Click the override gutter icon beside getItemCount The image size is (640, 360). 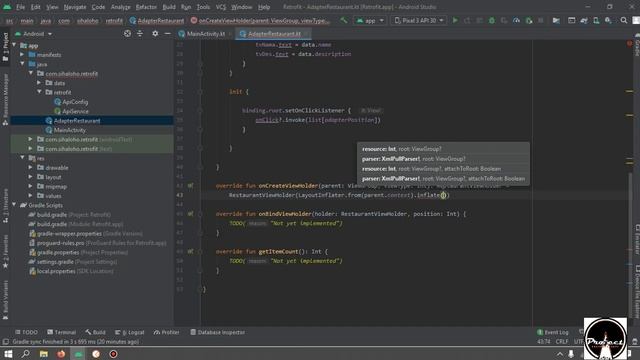click(x=190, y=251)
